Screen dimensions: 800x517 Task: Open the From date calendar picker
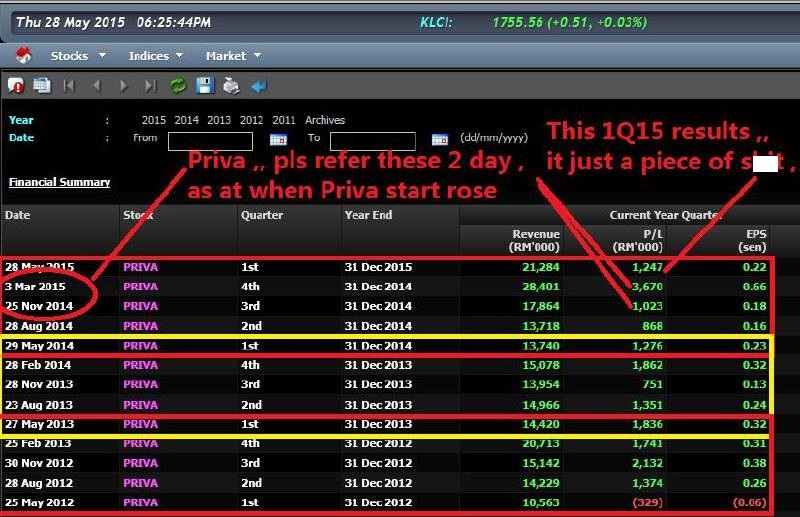pyautogui.click(x=278, y=139)
